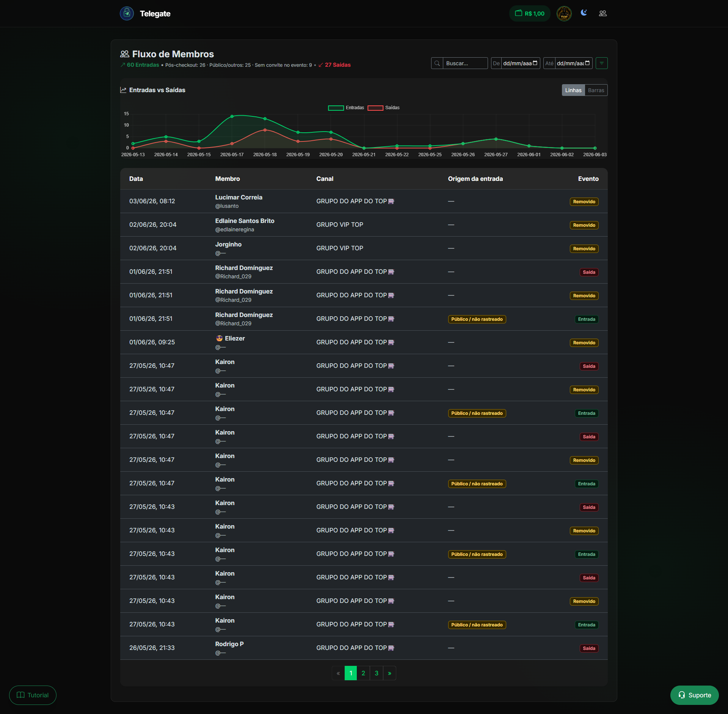Click Entradas peak point on 2026-05-17
The width and height of the screenshot is (728, 714).
coord(232,116)
